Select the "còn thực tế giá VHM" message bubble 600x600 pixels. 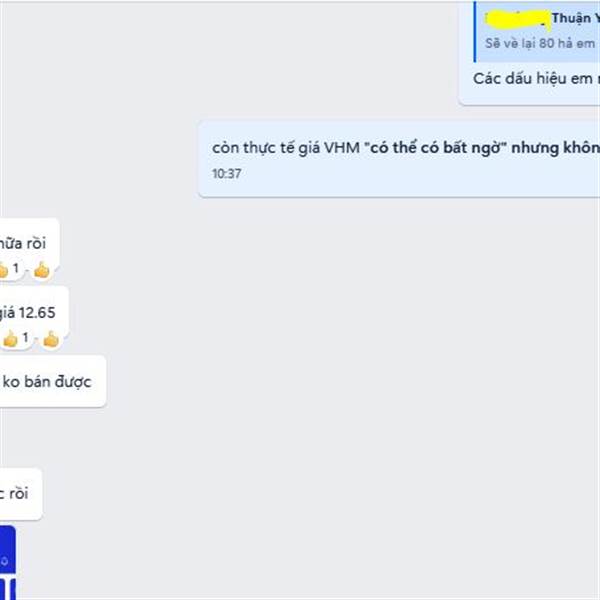pos(399,159)
